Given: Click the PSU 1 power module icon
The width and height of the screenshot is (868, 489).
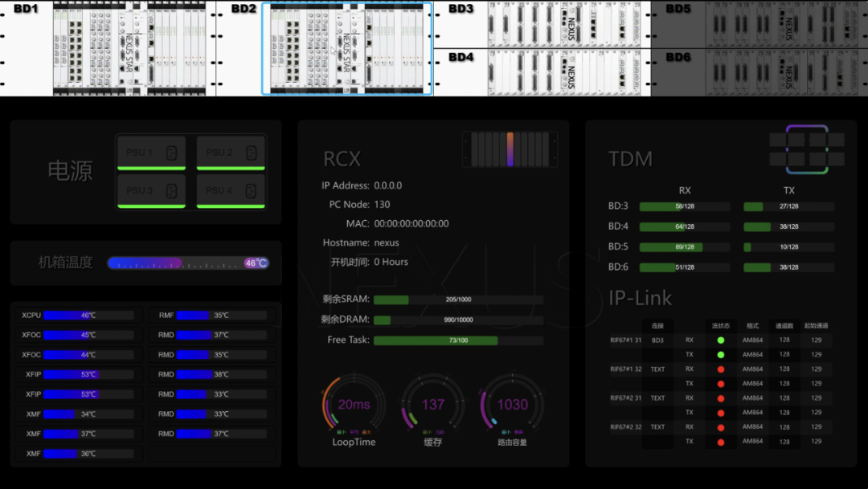Looking at the screenshot, I should tap(151, 152).
